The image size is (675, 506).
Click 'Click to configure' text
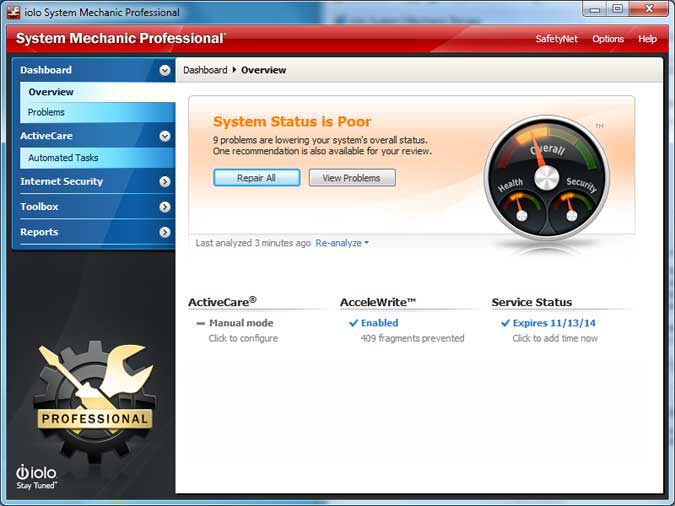click(x=243, y=338)
